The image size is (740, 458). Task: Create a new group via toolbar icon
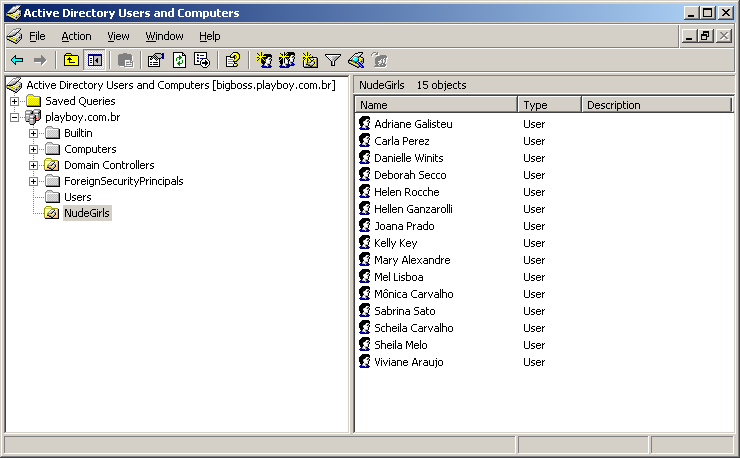click(x=287, y=60)
